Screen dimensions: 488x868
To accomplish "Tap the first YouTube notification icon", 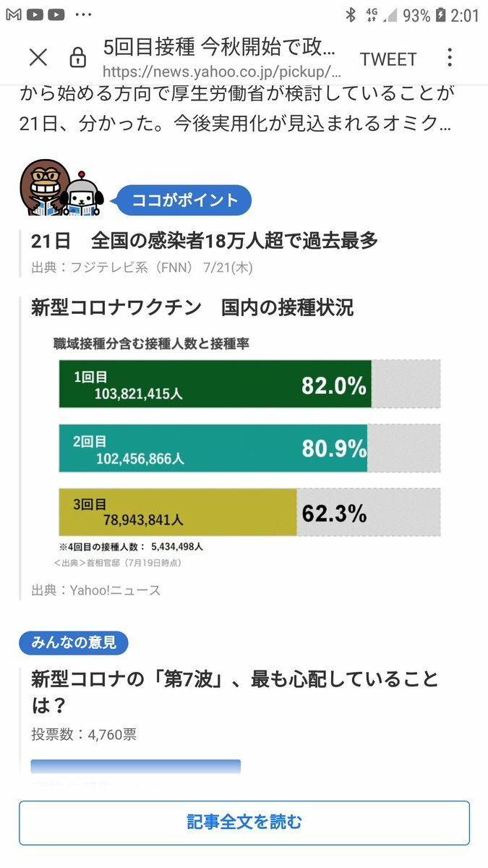I will pyautogui.click(x=35, y=15).
